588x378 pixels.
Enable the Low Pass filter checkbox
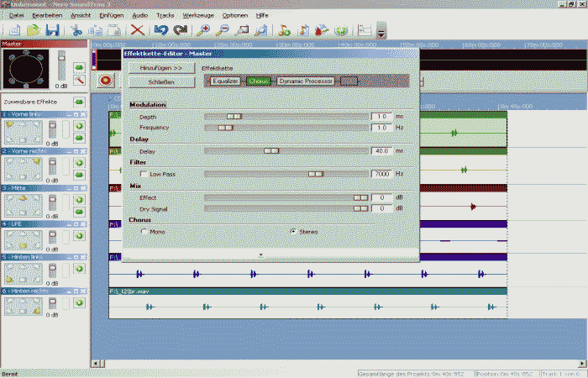tap(144, 173)
